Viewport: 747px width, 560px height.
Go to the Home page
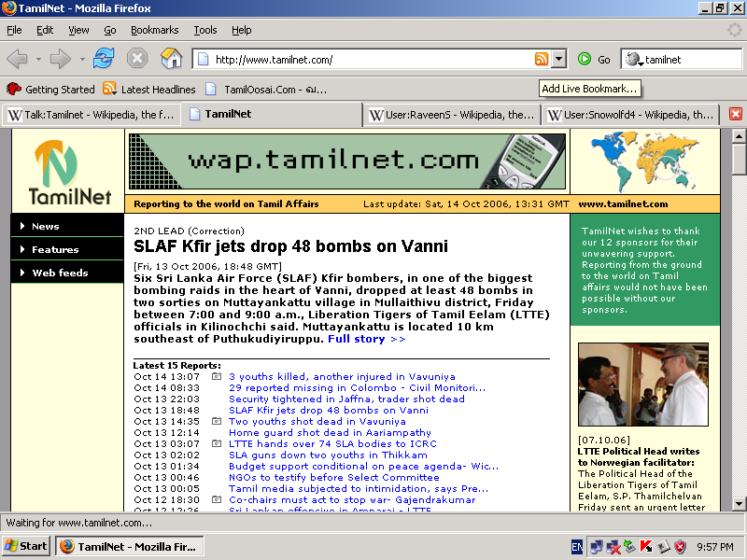pos(171,59)
